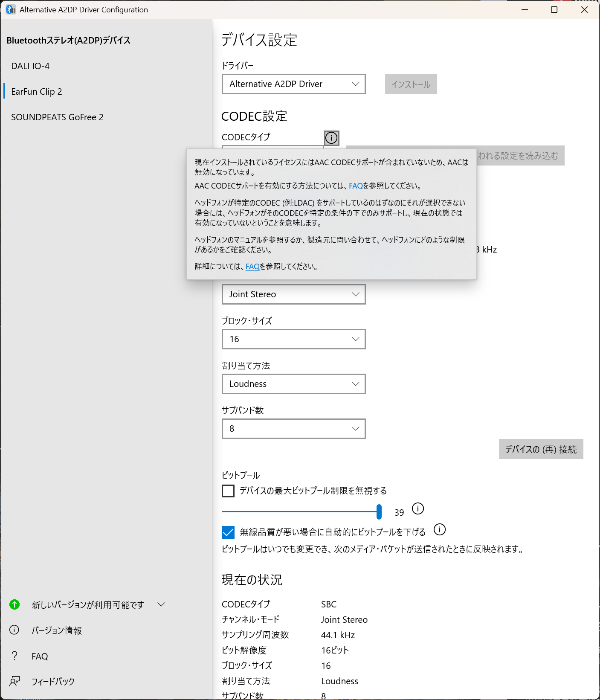Click the SBC value in 現在の状況
The width and height of the screenshot is (600, 700).
(x=329, y=604)
